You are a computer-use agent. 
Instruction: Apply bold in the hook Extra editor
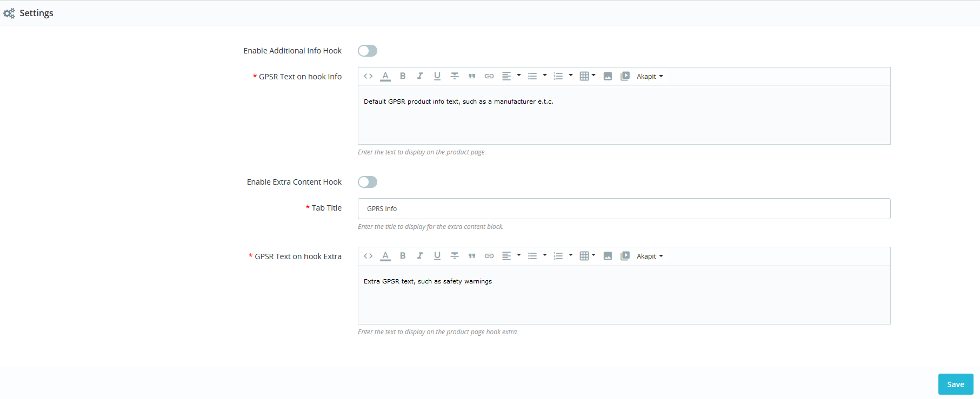click(x=403, y=256)
